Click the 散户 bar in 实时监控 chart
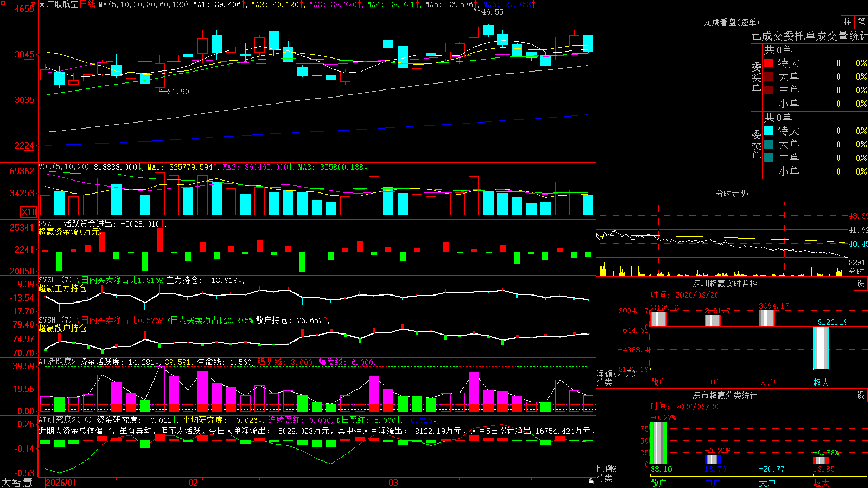The width and height of the screenshot is (868, 488). (659, 319)
